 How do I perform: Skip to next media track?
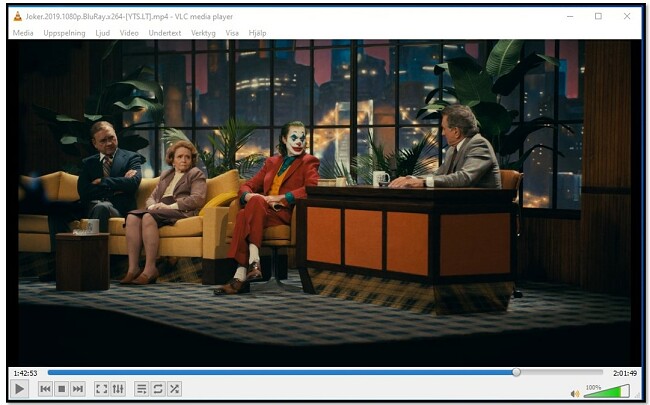78,389
